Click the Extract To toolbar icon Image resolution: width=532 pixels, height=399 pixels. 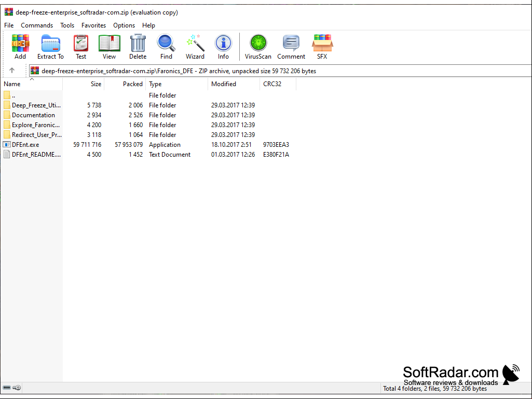tap(50, 43)
